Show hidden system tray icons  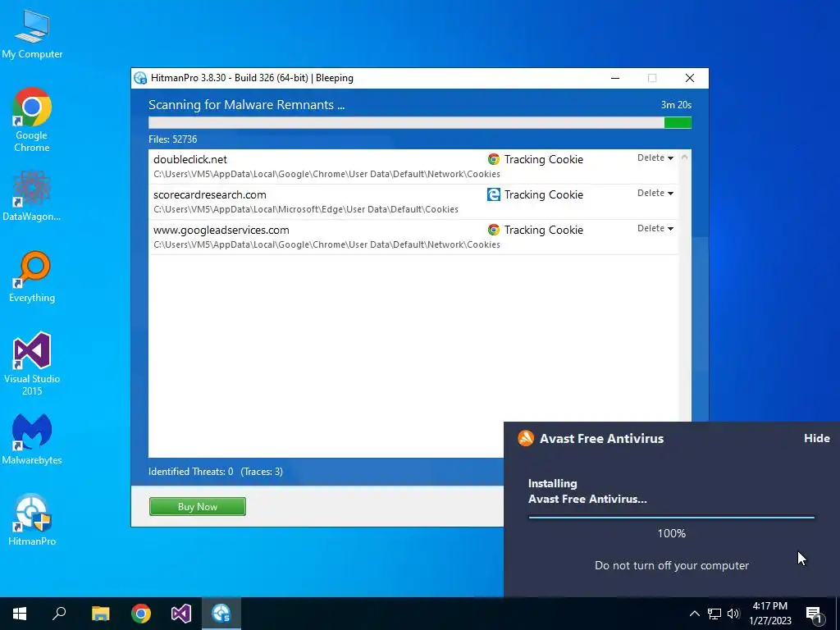694,614
